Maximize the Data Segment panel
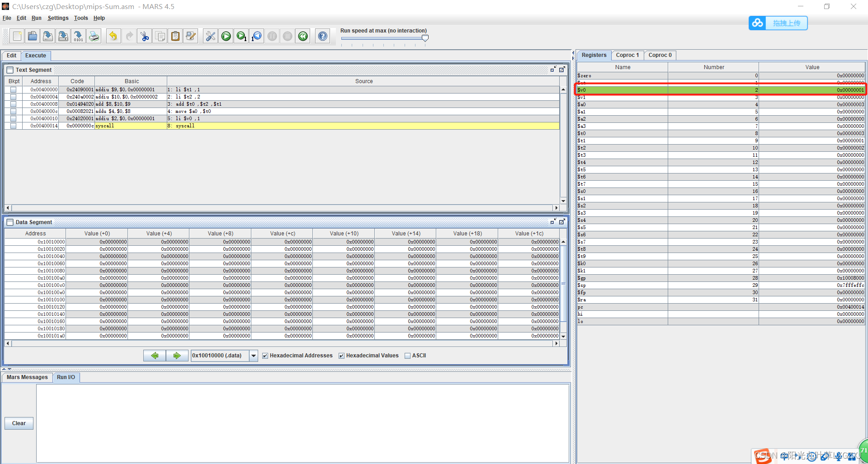This screenshot has height=464, width=868. (x=562, y=222)
